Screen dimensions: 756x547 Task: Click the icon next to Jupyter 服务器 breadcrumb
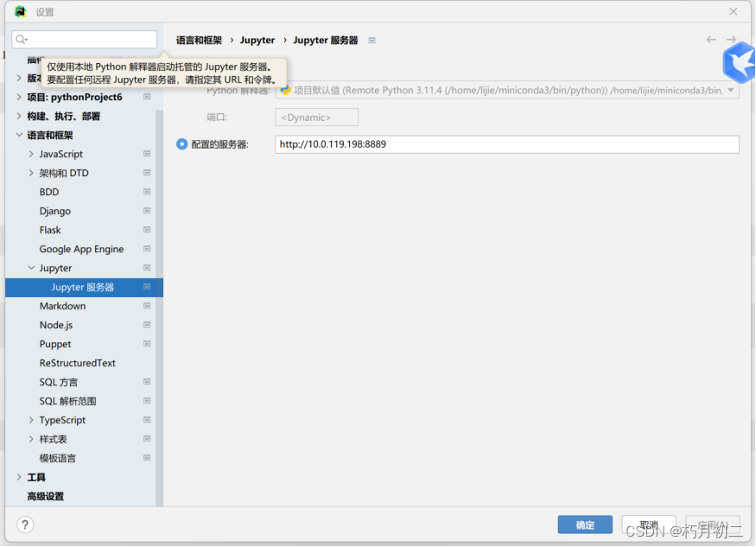(372, 41)
